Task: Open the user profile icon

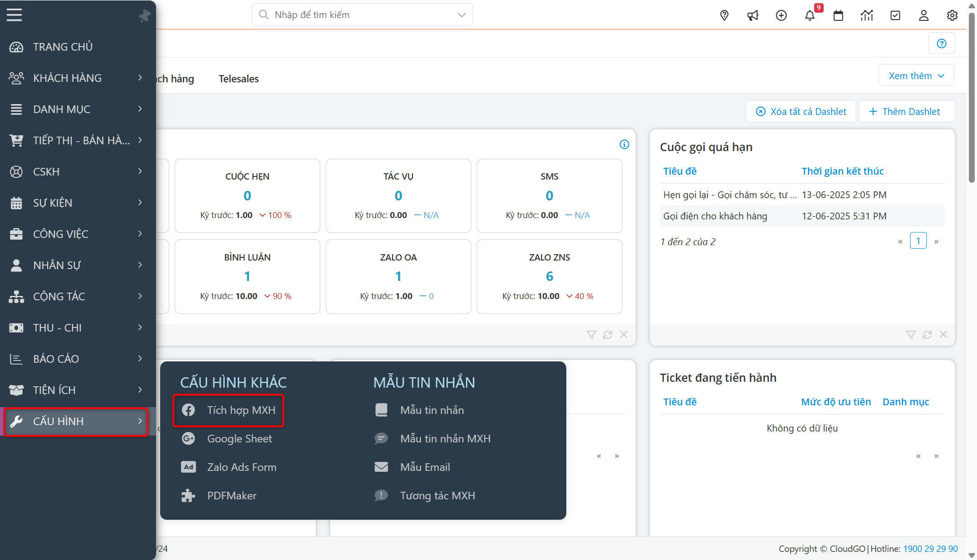Action: point(924,15)
